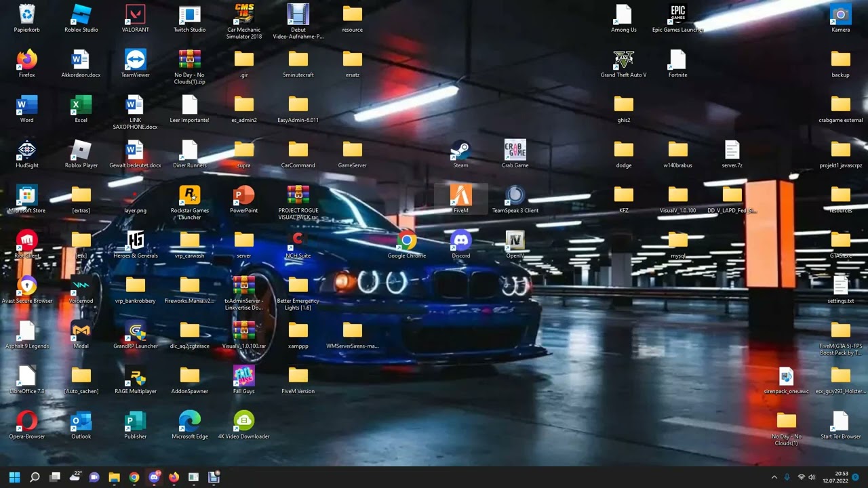Select the Kamera desktop icon
This screenshot has width=868, height=488.
tap(841, 18)
